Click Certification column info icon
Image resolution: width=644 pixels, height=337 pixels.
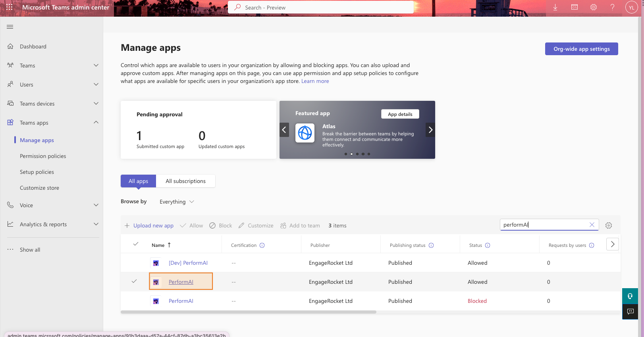coord(262,245)
